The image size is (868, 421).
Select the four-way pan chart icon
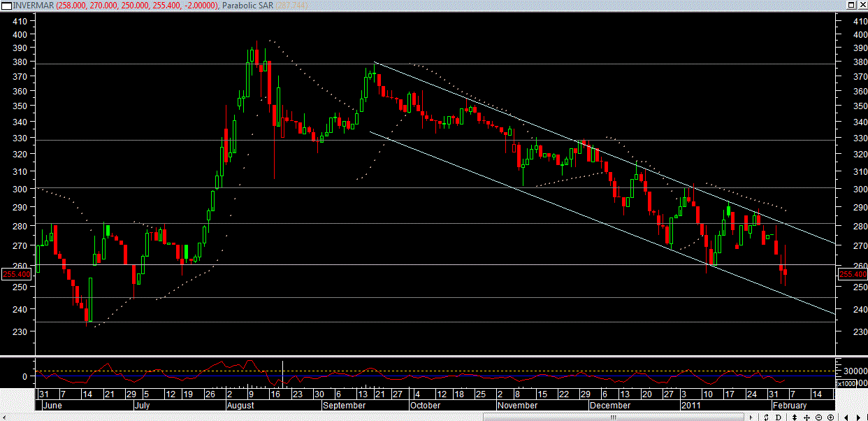point(806,418)
